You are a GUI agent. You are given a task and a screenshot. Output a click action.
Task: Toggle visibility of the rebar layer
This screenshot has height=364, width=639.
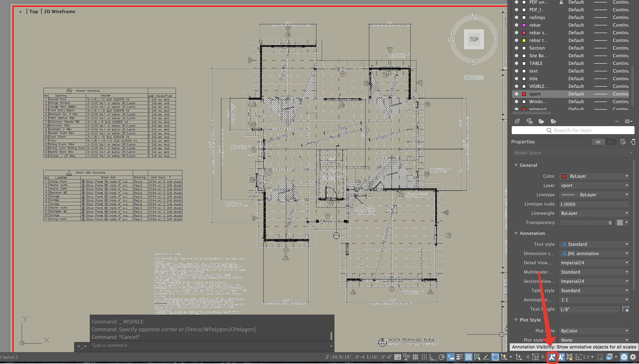click(x=516, y=25)
